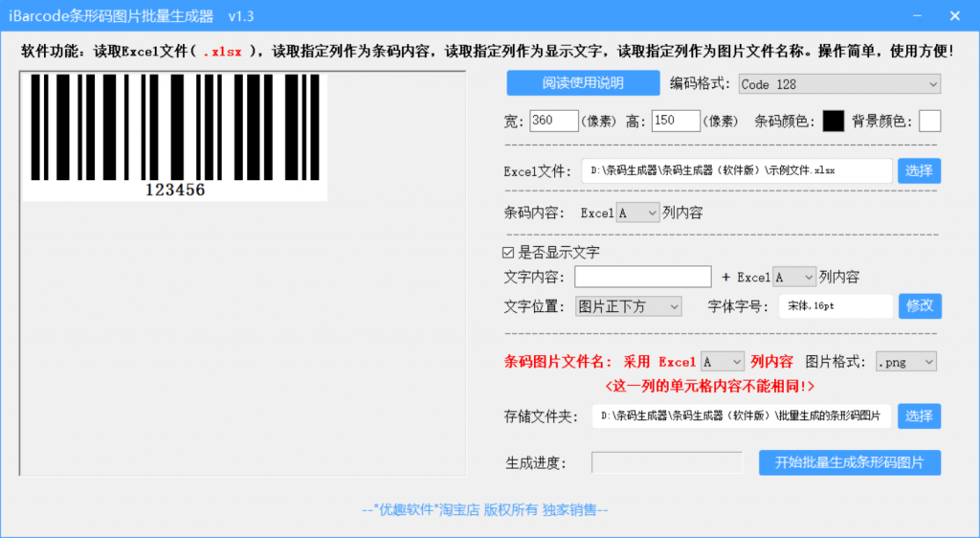Close the iBarcode window
This screenshot has height=538, width=980.
click(x=955, y=16)
